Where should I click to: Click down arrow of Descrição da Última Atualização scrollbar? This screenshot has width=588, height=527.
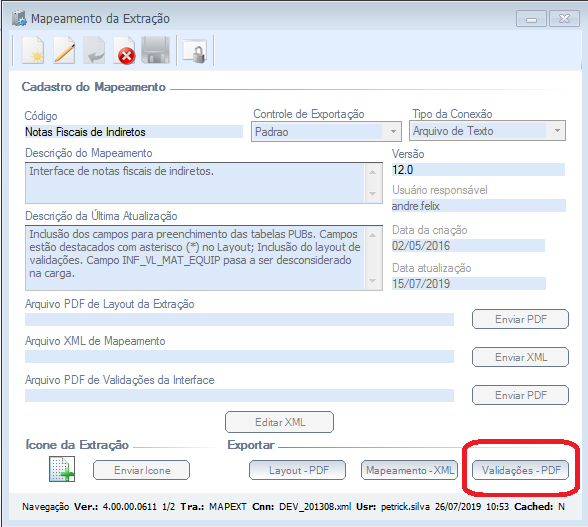tap(373, 281)
